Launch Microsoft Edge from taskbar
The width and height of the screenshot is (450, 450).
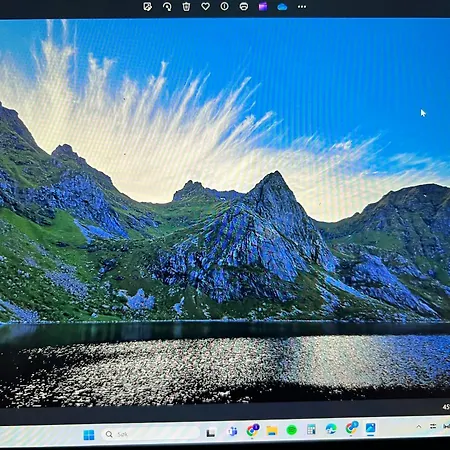coord(331,429)
